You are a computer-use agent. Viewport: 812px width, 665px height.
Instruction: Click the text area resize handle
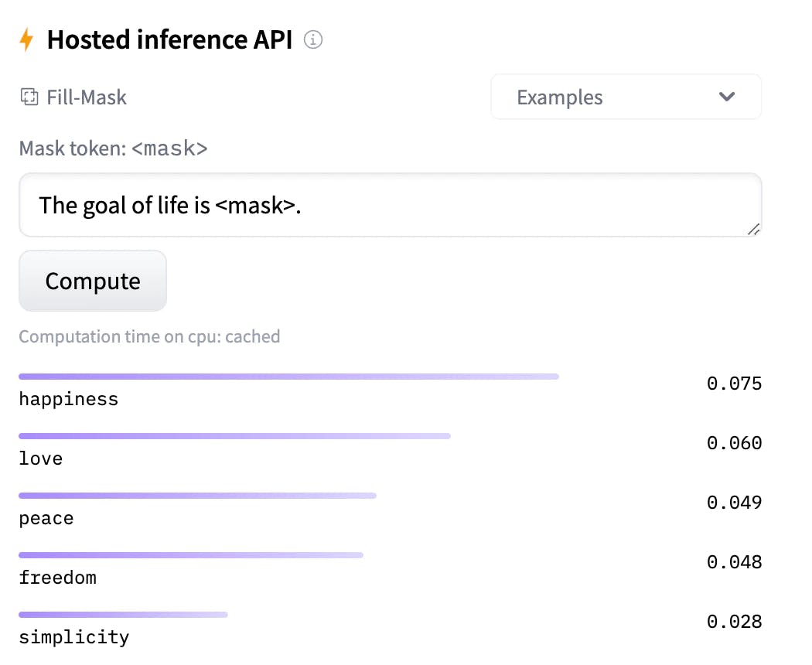tap(753, 229)
